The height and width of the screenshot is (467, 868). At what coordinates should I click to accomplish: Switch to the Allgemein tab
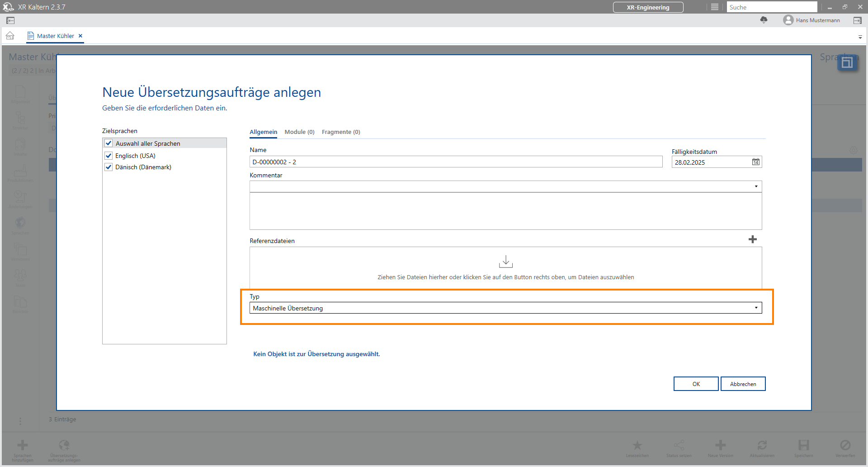click(x=264, y=132)
